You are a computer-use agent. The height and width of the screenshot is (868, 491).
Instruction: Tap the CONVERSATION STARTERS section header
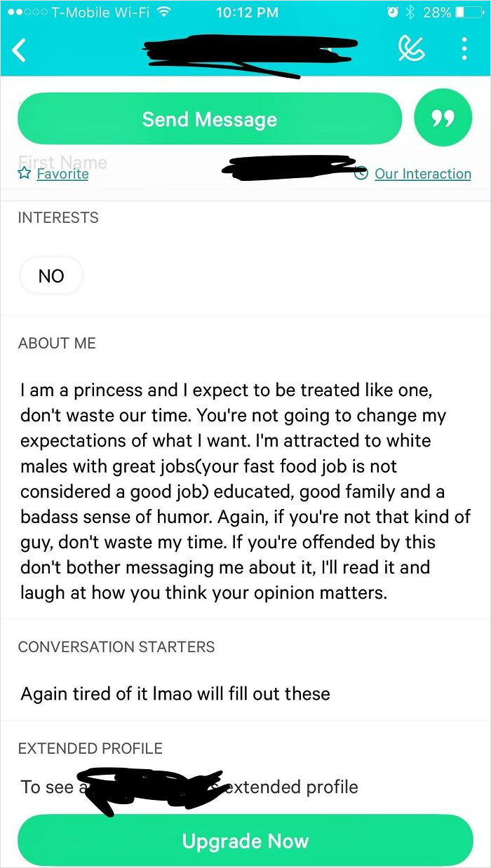[116, 647]
